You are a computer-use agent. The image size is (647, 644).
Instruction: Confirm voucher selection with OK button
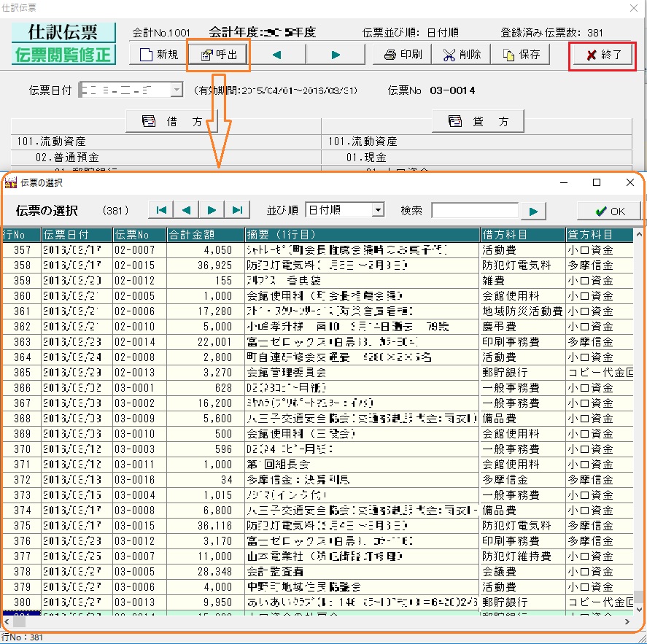click(x=608, y=209)
